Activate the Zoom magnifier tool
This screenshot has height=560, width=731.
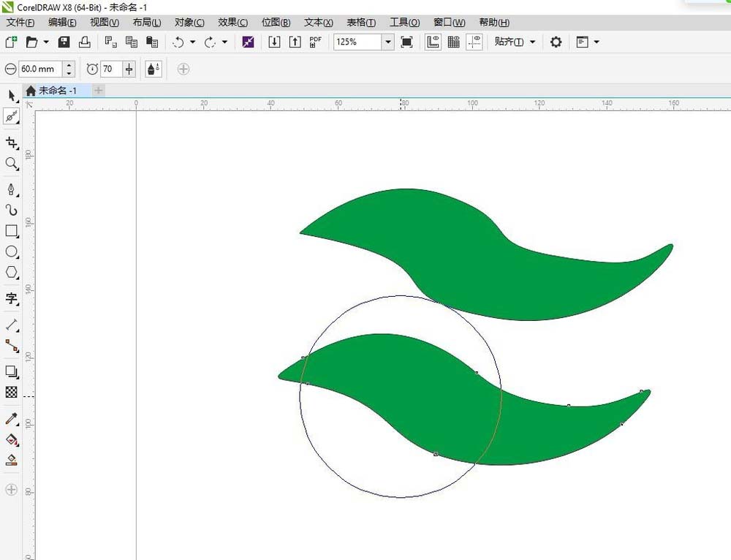(12, 163)
